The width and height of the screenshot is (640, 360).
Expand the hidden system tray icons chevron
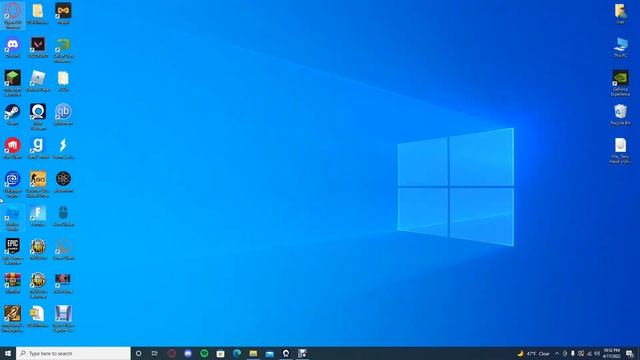(557, 353)
